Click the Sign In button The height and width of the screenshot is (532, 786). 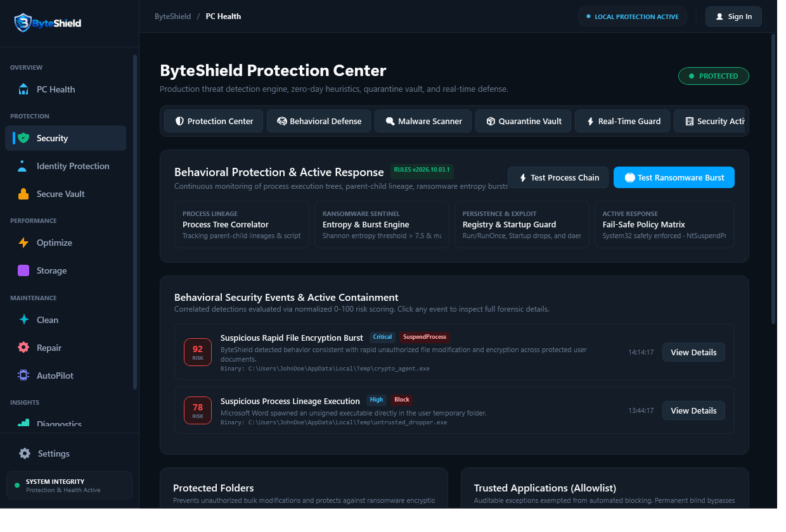(x=733, y=16)
